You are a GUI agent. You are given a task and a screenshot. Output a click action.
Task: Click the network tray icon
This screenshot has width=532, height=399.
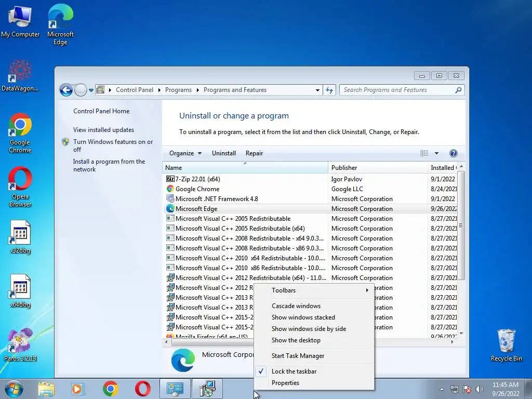(454, 389)
